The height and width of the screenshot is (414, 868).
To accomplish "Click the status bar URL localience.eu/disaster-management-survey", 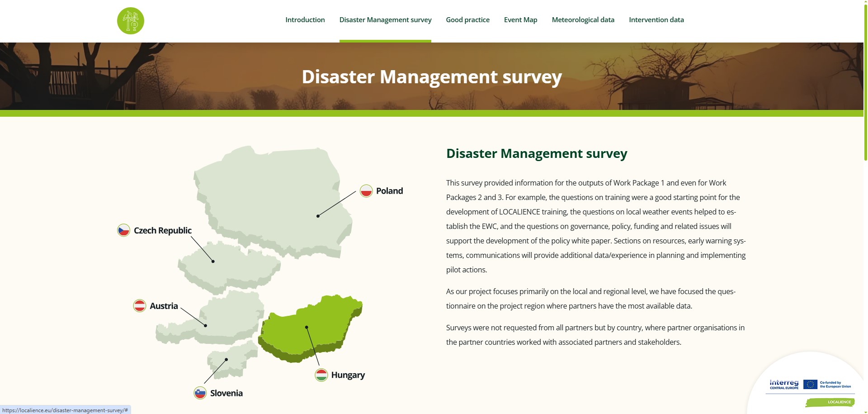I will (x=65, y=410).
